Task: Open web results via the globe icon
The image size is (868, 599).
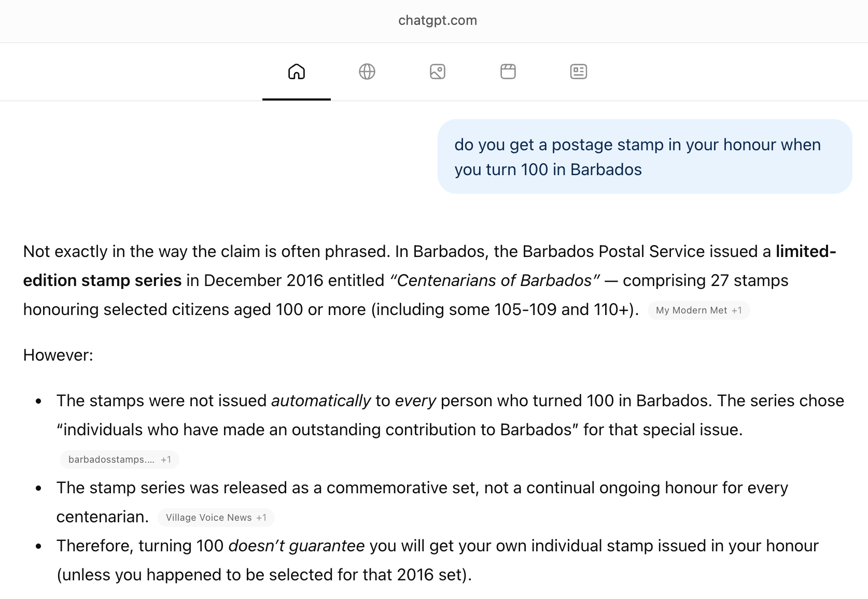Action: click(367, 72)
